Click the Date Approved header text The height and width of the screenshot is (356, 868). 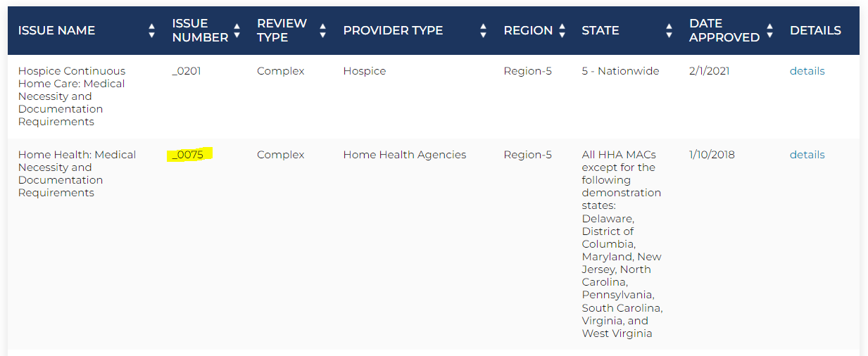(x=724, y=31)
